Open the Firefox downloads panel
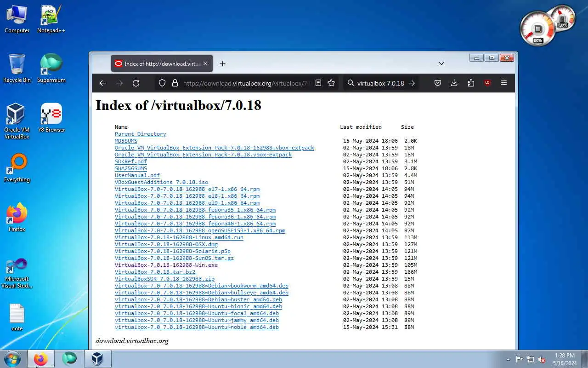 pyautogui.click(x=454, y=83)
